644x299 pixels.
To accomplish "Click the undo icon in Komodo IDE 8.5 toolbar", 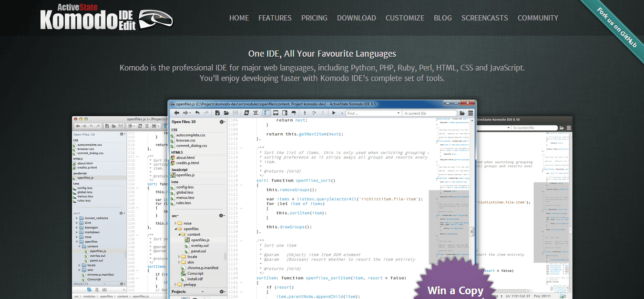I will (197, 113).
